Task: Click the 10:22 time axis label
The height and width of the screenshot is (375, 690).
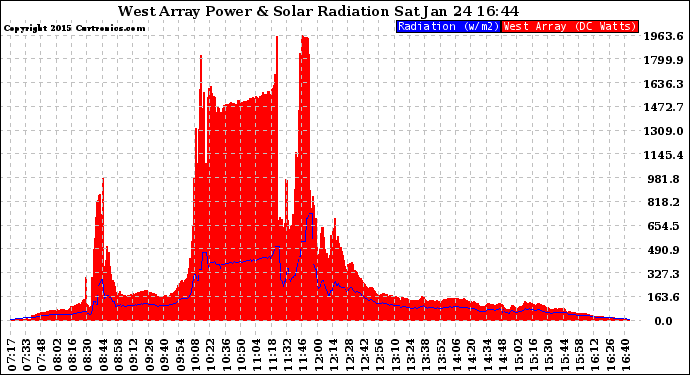Action: (x=210, y=355)
